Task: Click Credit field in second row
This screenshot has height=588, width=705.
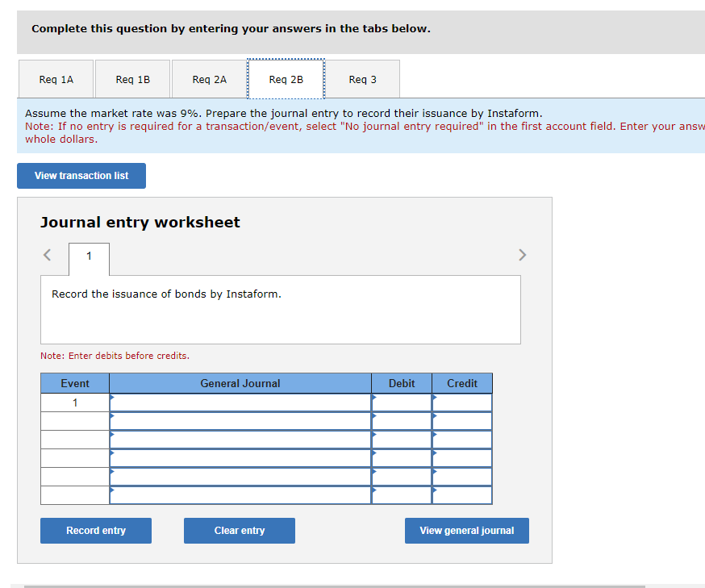Action: pyautogui.click(x=462, y=421)
